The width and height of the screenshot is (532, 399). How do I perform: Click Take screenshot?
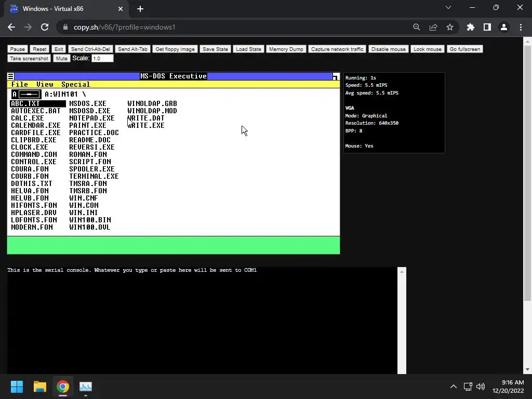tap(29, 58)
